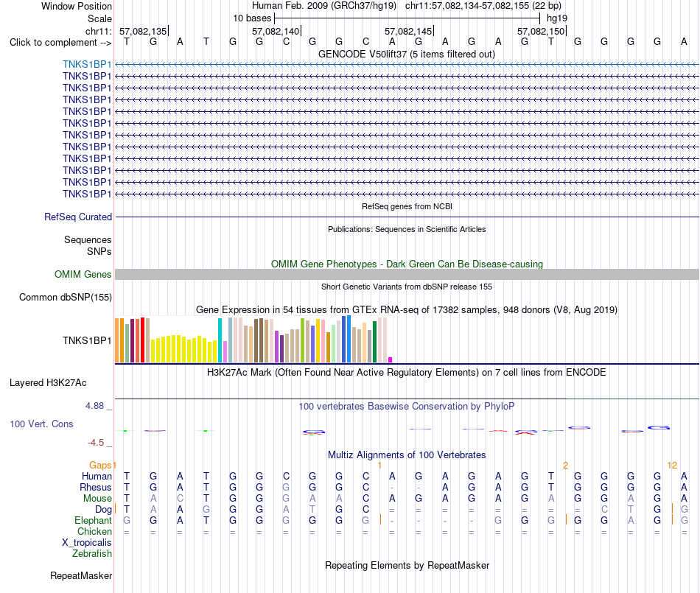Screen dimensions: 700x593
Task: Click the orange gap number 2
Action: (565, 466)
